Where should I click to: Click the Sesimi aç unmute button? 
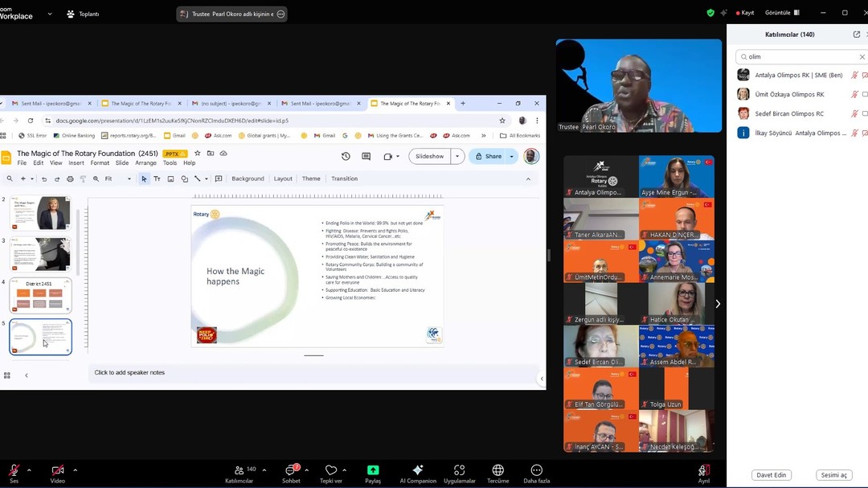click(x=833, y=475)
